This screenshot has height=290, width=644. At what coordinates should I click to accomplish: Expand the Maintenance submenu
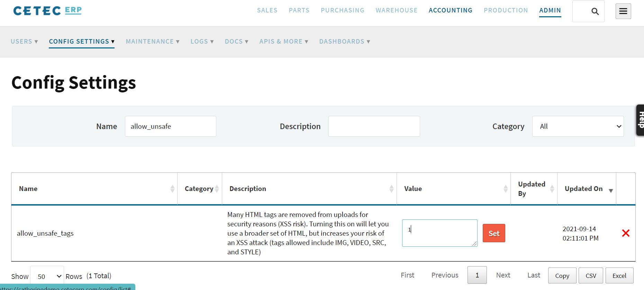pos(153,42)
